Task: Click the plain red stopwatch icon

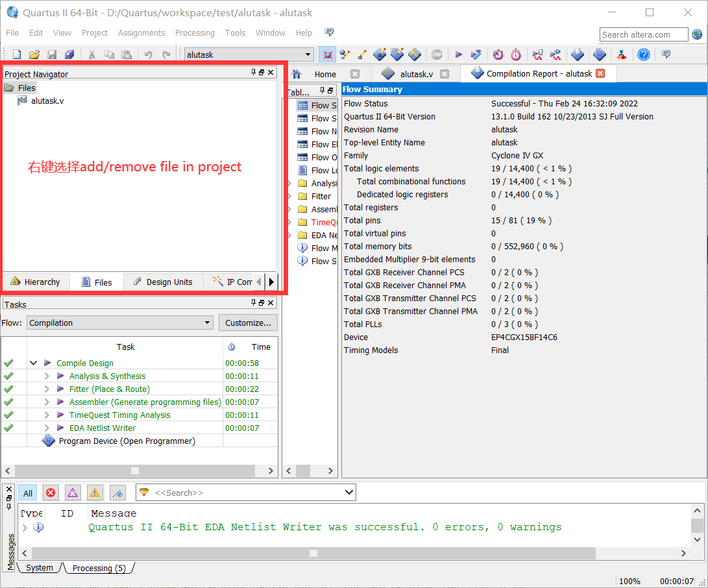Action: point(516,55)
